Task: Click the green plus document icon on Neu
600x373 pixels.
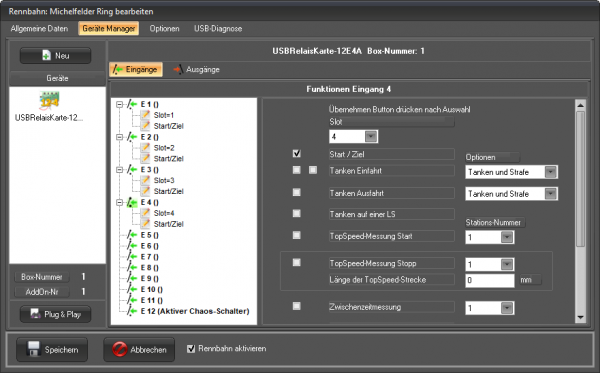Action: [46, 55]
